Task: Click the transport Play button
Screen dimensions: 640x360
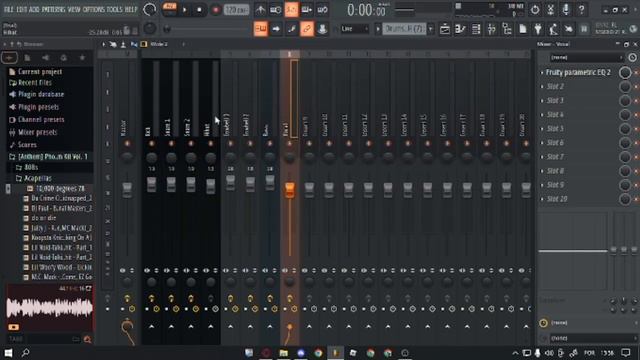Action: pyautogui.click(x=184, y=9)
